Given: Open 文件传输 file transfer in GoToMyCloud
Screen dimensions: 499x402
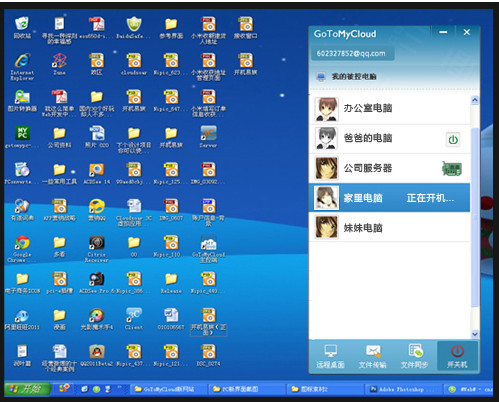Looking at the screenshot, I should tap(372, 356).
